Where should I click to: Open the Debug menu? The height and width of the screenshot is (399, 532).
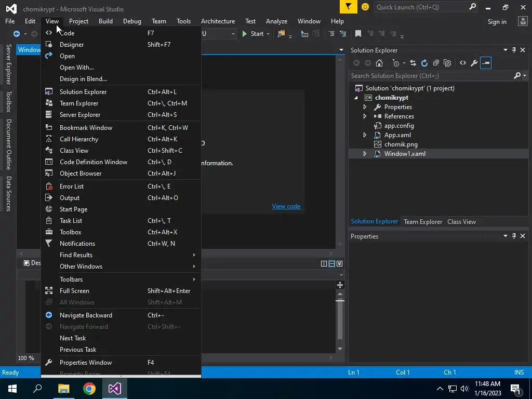pyautogui.click(x=132, y=21)
